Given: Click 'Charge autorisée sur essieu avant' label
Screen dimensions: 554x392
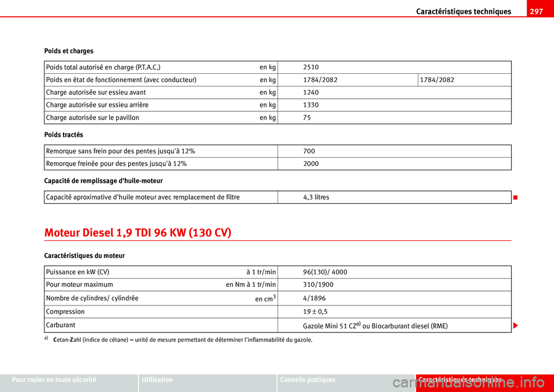Looking at the screenshot, I should (x=96, y=92).
